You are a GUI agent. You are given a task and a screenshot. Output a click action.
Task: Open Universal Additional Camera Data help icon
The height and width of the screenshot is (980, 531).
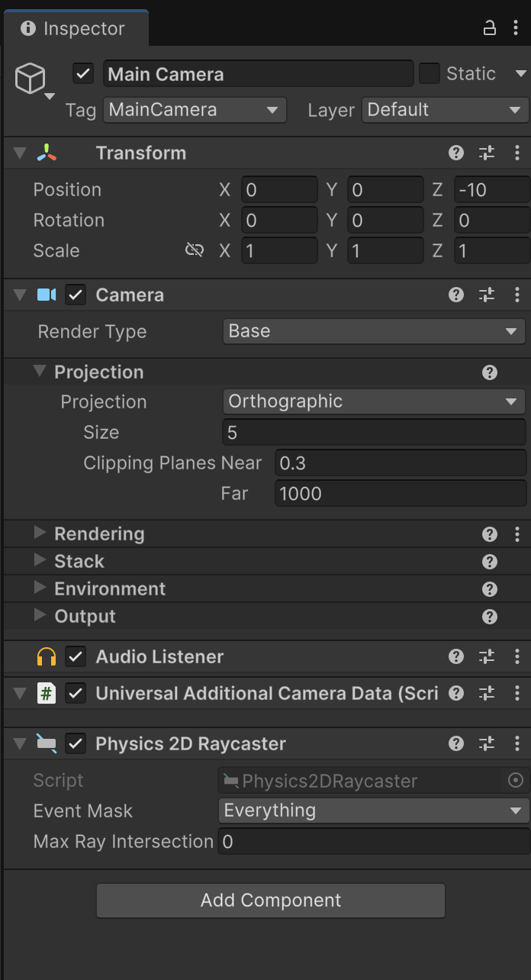pyautogui.click(x=456, y=693)
